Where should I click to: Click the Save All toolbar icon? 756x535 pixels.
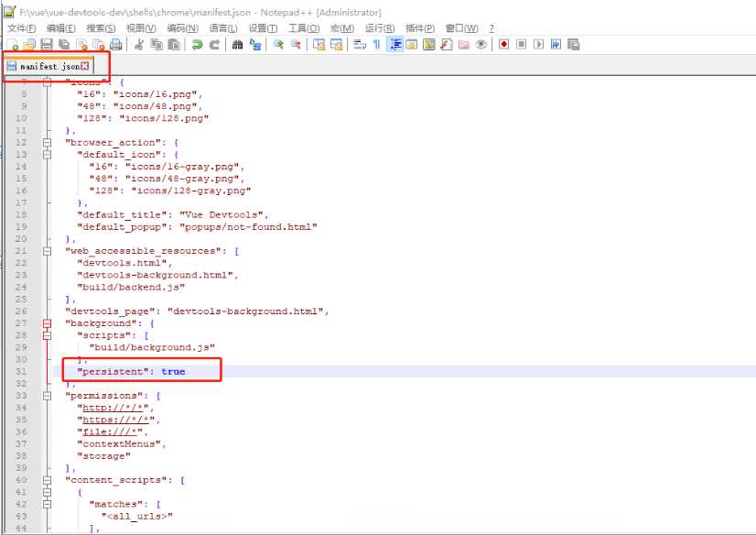coord(64,45)
